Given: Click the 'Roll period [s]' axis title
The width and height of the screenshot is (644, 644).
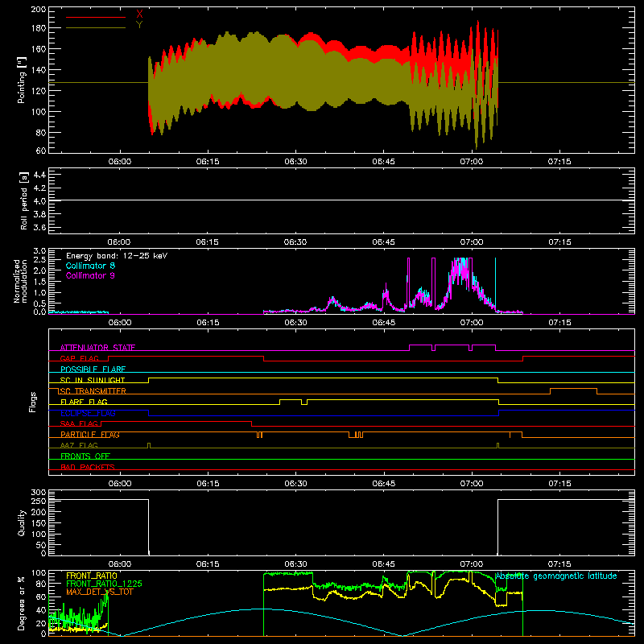Looking at the screenshot, I should pyautogui.click(x=24, y=200).
